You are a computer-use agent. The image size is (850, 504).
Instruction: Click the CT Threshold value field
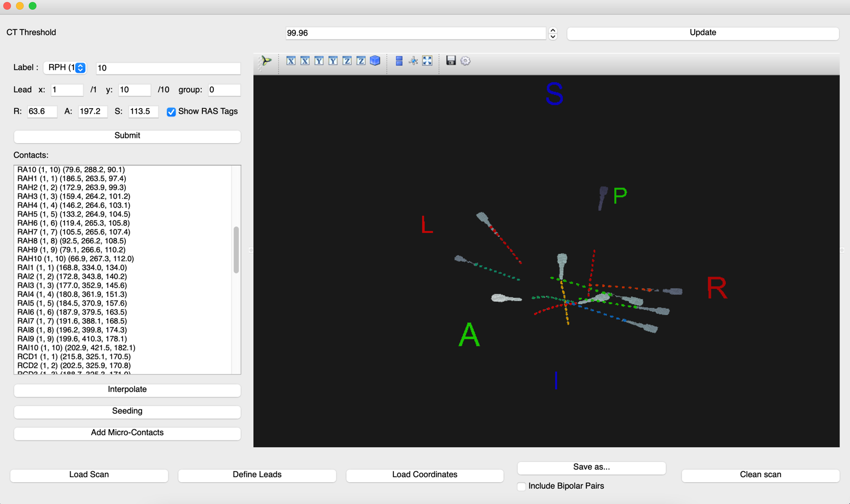[x=416, y=33]
